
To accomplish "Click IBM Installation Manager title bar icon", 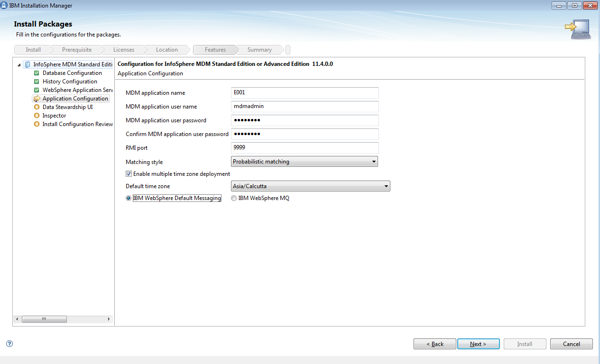I will pos(5,5).
